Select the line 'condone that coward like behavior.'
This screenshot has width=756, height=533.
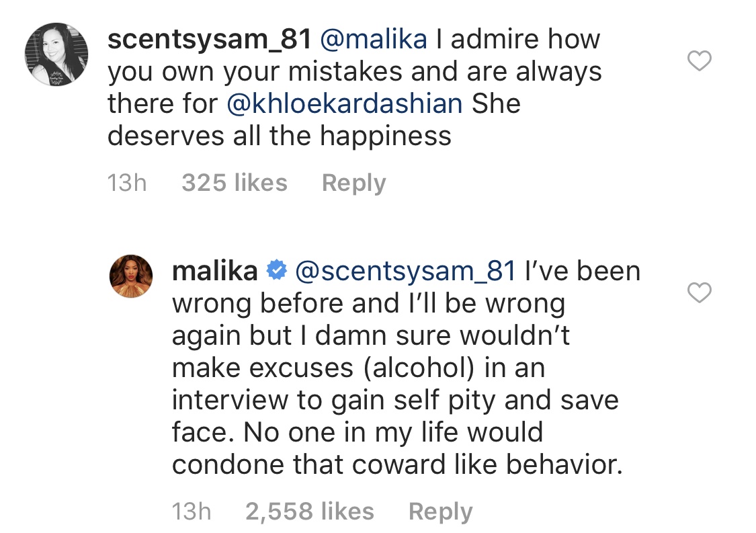(x=397, y=465)
